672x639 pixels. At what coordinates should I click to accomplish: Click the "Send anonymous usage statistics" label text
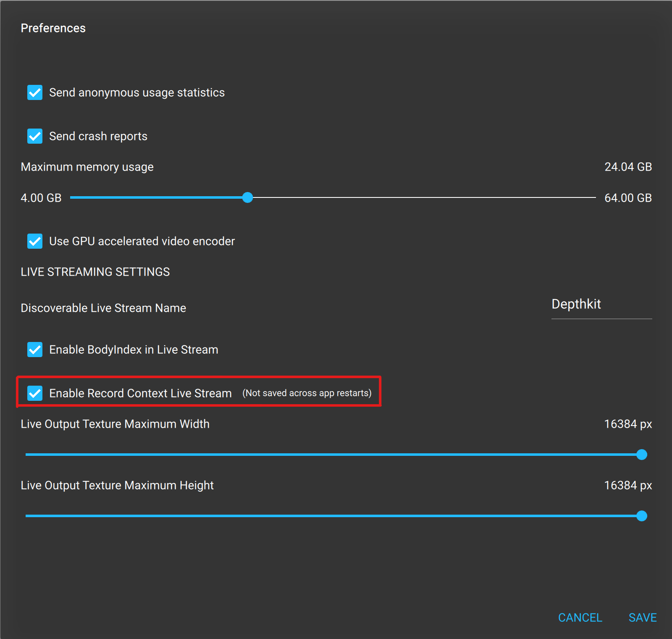click(x=137, y=92)
